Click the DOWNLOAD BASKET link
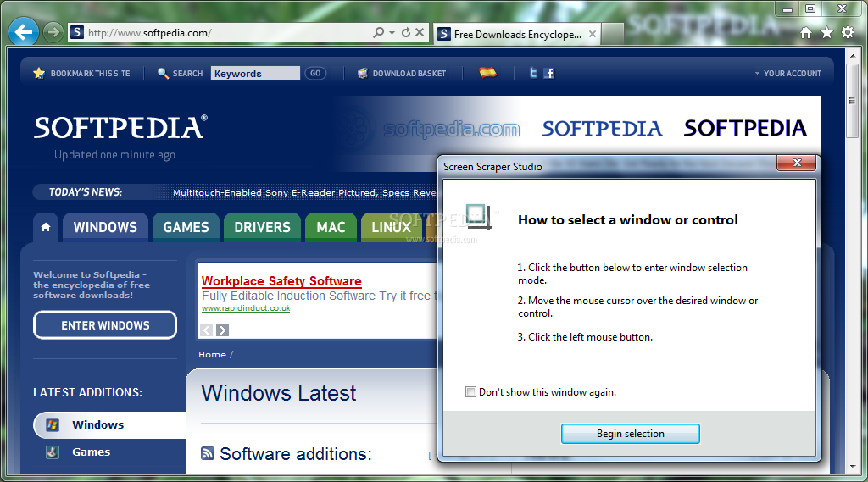Image resolution: width=868 pixels, height=482 pixels. pos(409,73)
